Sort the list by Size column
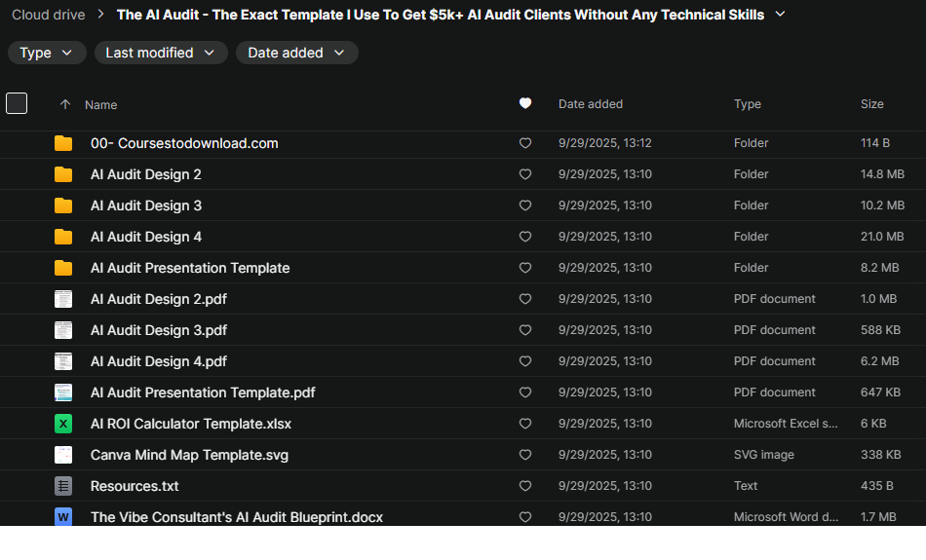The height and width of the screenshot is (560, 926). tap(871, 104)
